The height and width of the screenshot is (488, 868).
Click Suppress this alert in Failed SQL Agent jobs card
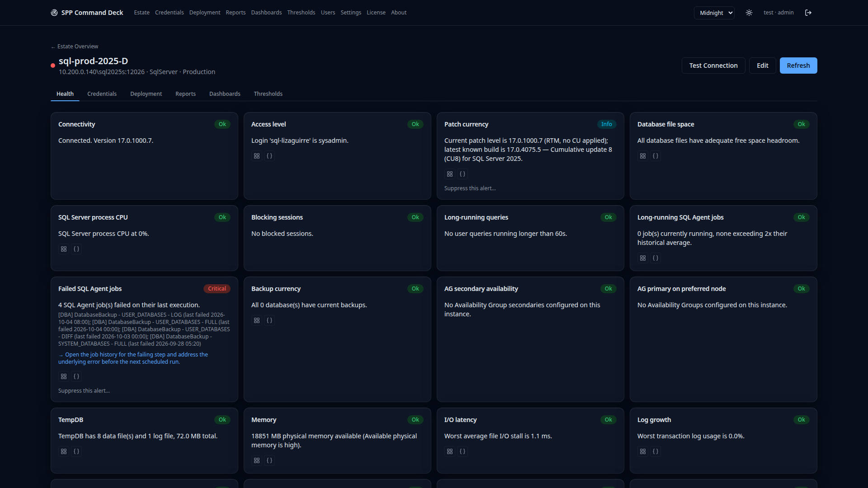coord(84,391)
